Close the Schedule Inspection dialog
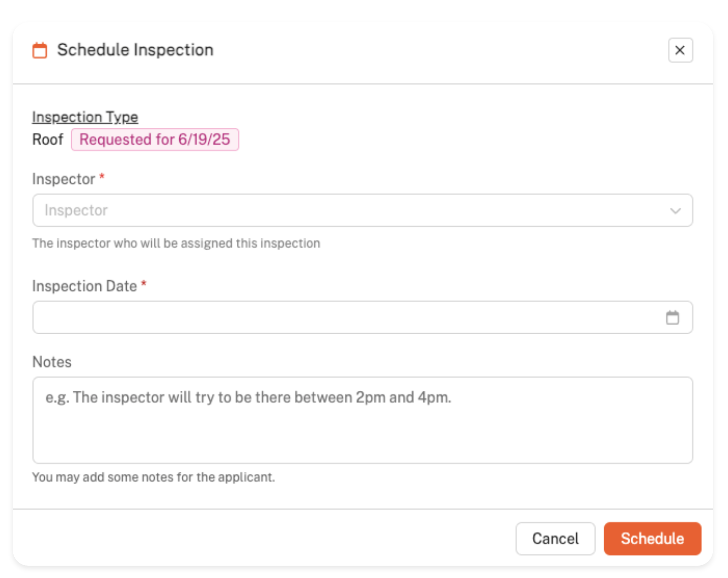Viewport: 728px width, 578px height. click(x=680, y=50)
